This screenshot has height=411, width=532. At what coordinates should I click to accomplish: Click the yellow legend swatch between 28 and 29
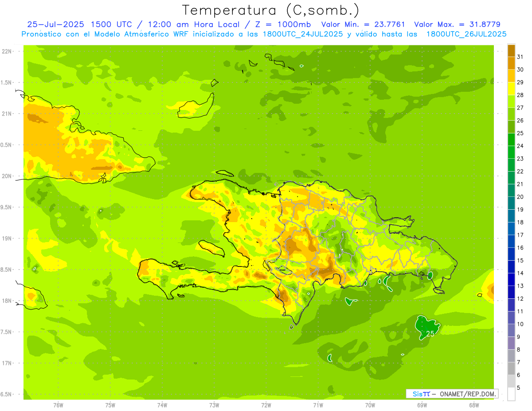coord(511,89)
